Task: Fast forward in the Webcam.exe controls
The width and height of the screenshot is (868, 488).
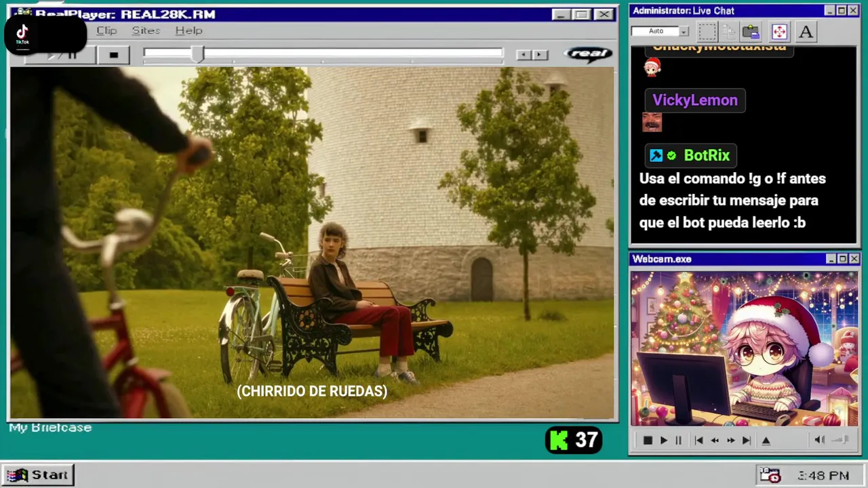Action: [730, 441]
